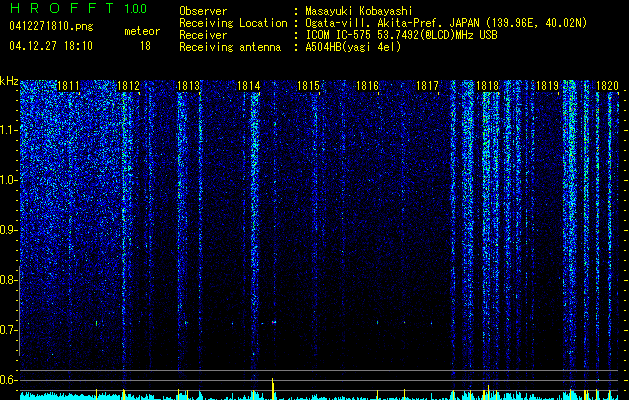Screen dimensions: 629x400
Task: Click the meteor count value 18
Action: [x=145, y=46]
